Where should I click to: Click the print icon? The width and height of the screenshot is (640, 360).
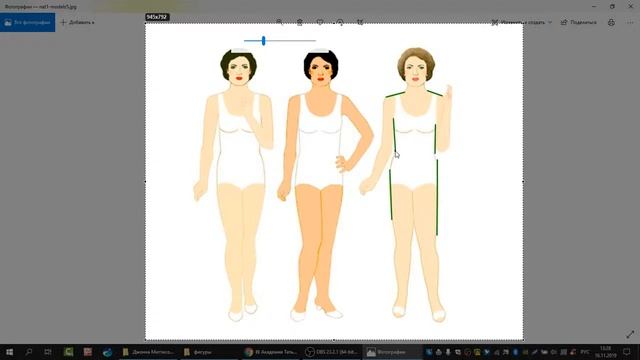point(611,22)
